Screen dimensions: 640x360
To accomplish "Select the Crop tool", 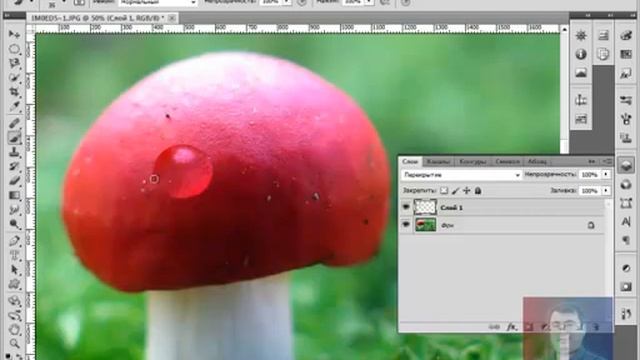I will click(14, 92).
